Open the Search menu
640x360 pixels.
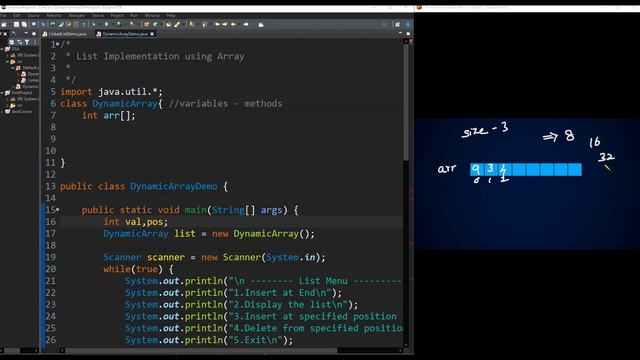(98, 16)
